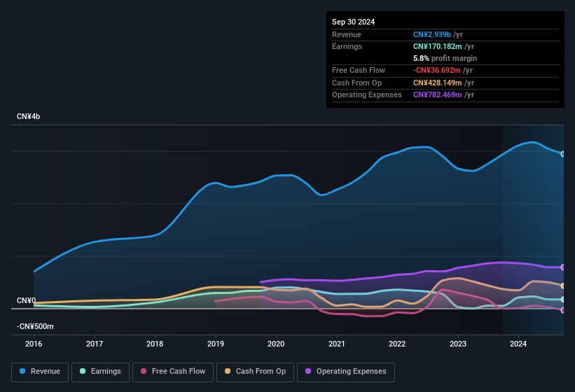Click the -CN¥36.692m free cash flow value
Image resolution: width=575 pixels, height=392 pixels.
point(437,70)
